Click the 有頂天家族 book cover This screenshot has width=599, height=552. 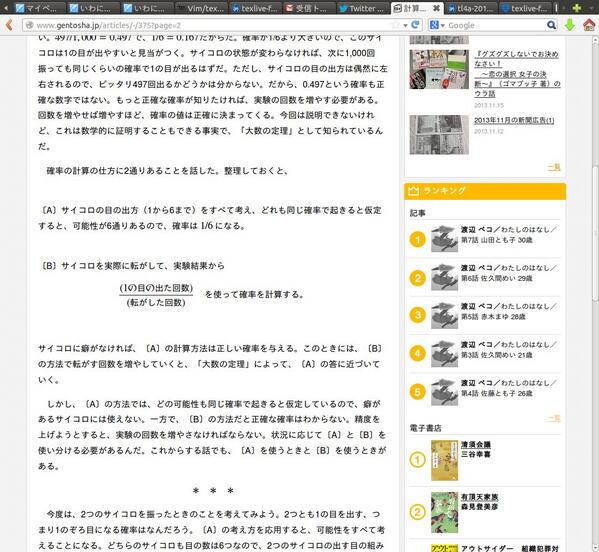(x=444, y=512)
